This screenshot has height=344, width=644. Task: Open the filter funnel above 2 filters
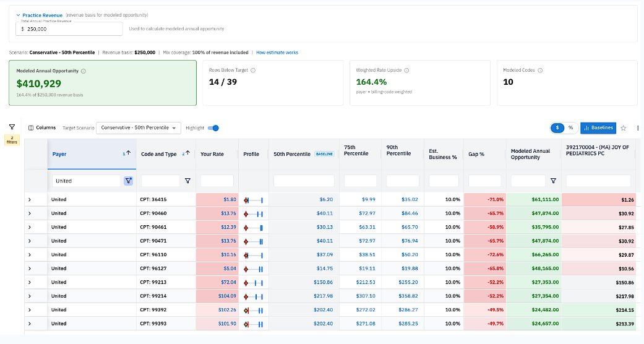pyautogui.click(x=12, y=127)
